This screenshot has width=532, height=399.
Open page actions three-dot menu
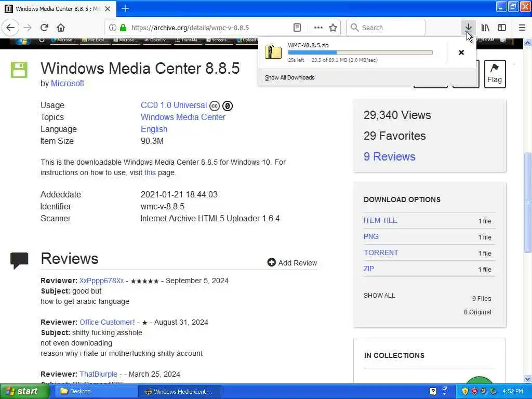pos(318,28)
